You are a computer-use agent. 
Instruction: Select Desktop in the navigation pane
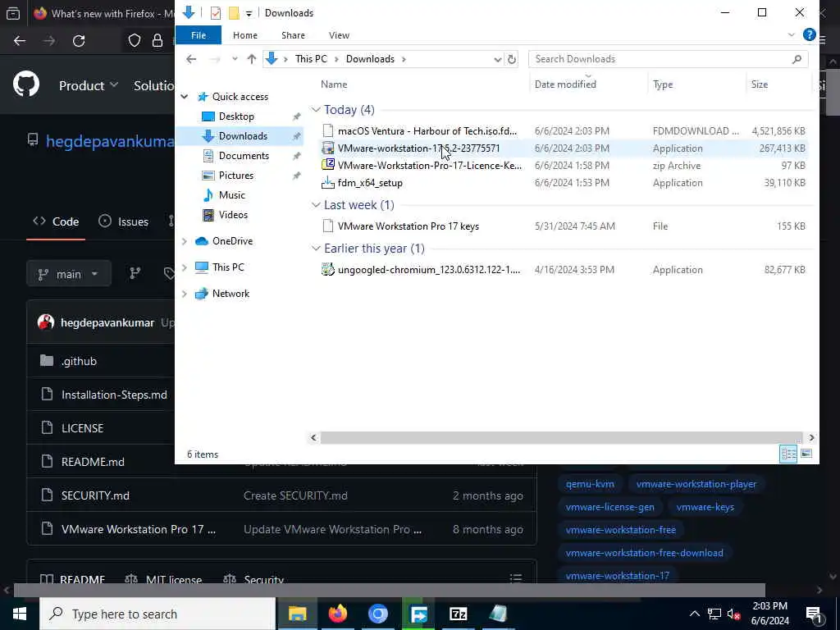click(236, 116)
